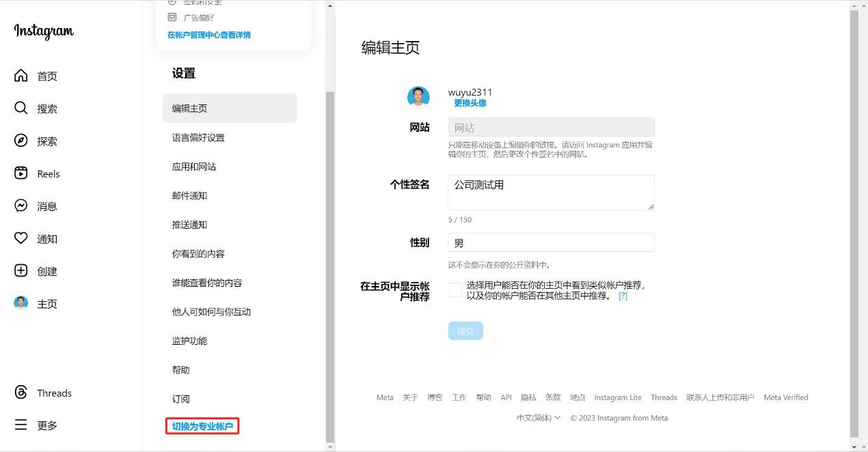Expand the 中文(简体) language dropdown
868x452 pixels.
point(539,418)
